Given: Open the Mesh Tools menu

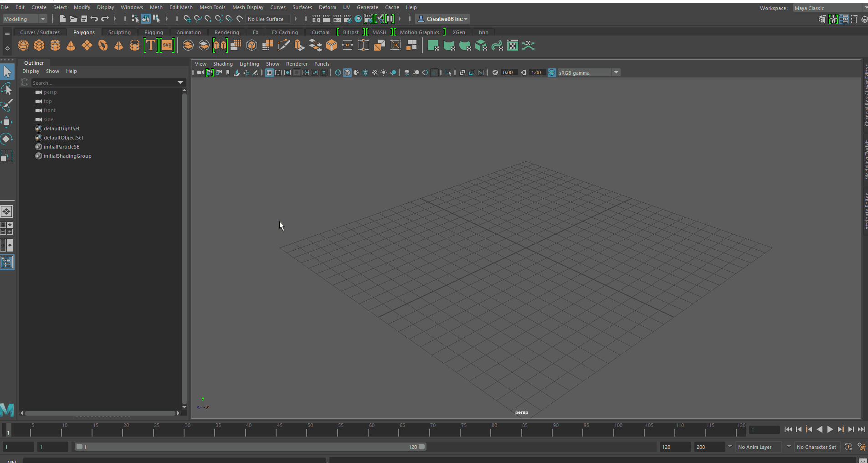Looking at the screenshot, I should coord(212,7).
